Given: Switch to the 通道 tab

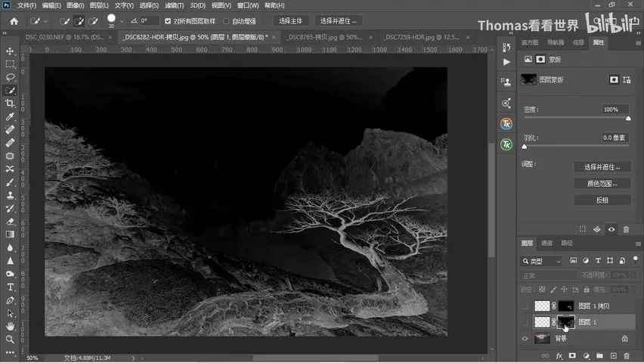Looking at the screenshot, I should (546, 243).
